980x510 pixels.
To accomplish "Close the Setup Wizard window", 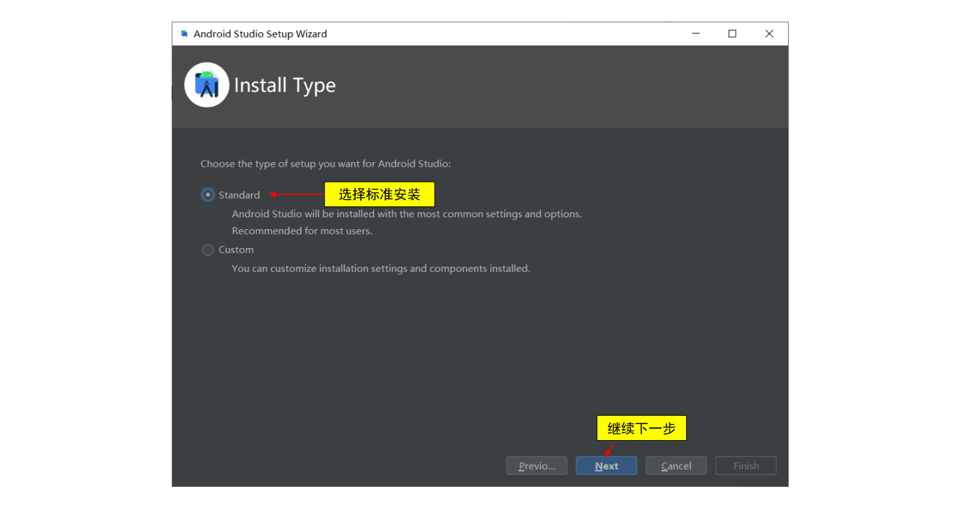I will [x=769, y=34].
